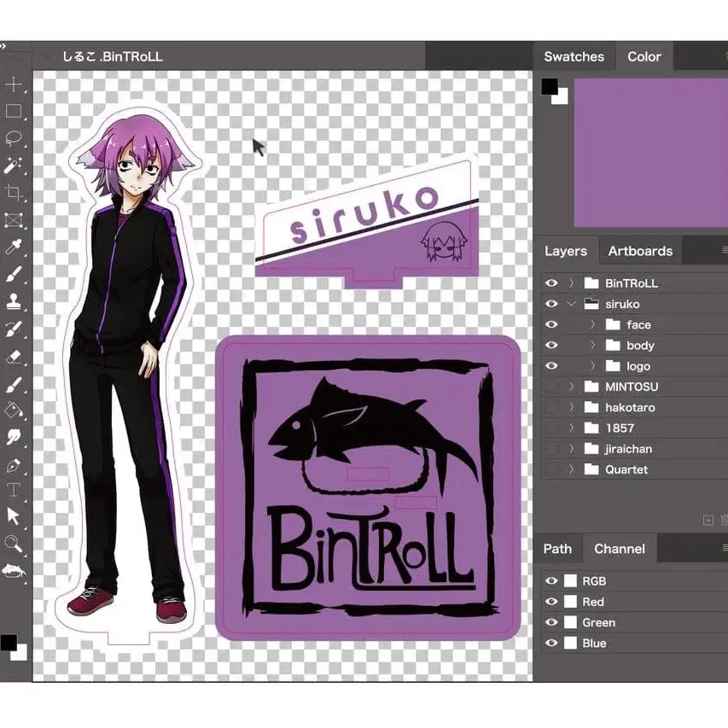Open the Artboards tab
Screen dimensions: 728x728
tap(640, 251)
